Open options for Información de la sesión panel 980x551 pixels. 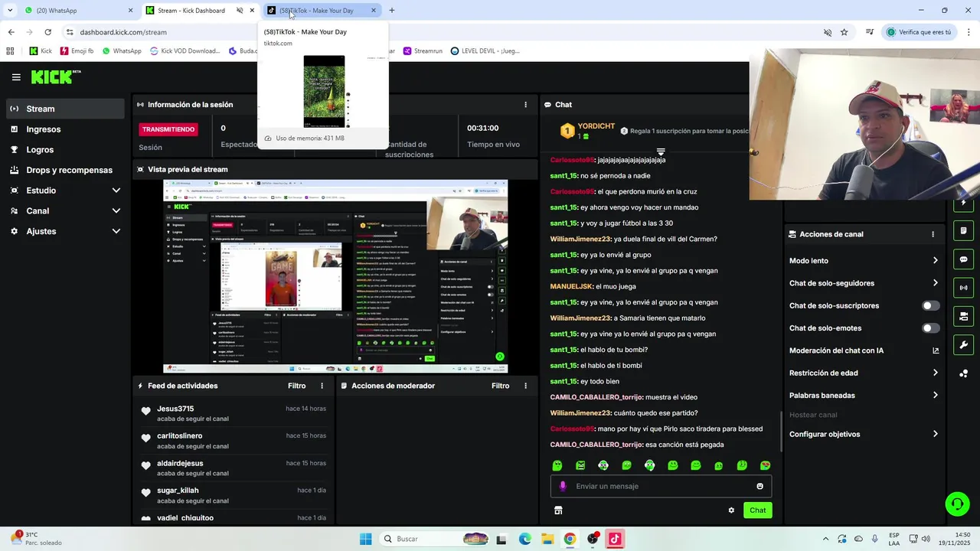coord(525,105)
